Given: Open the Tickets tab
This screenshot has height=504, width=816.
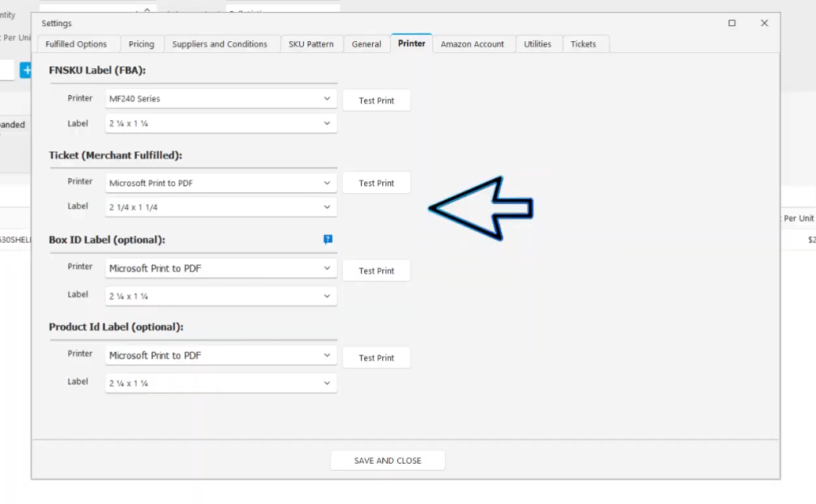Looking at the screenshot, I should [x=583, y=44].
